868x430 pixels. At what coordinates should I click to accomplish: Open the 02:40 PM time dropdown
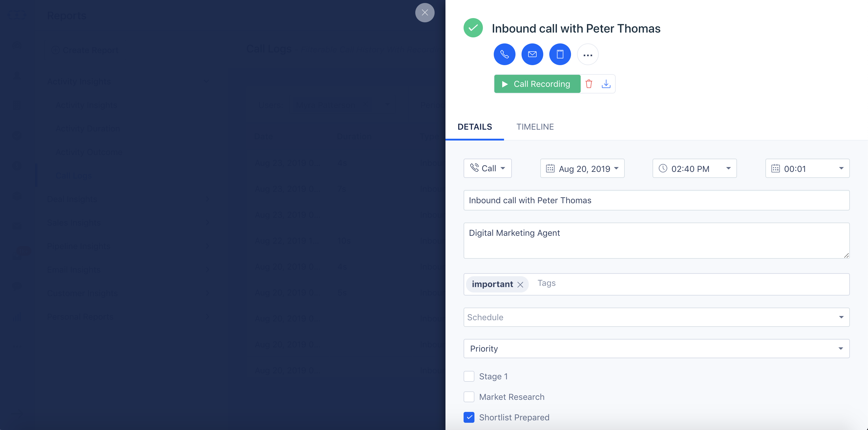point(694,168)
